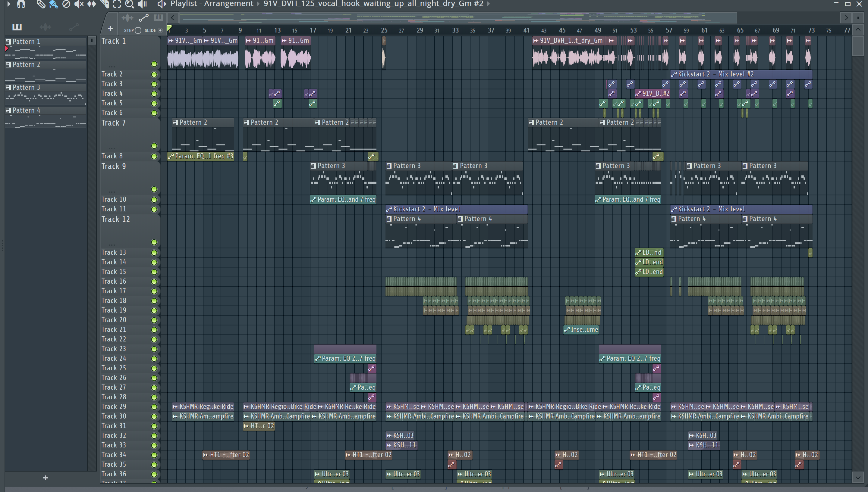The width and height of the screenshot is (868, 492).
Task: Show automation clips in the picker panel
Action: click(x=74, y=27)
